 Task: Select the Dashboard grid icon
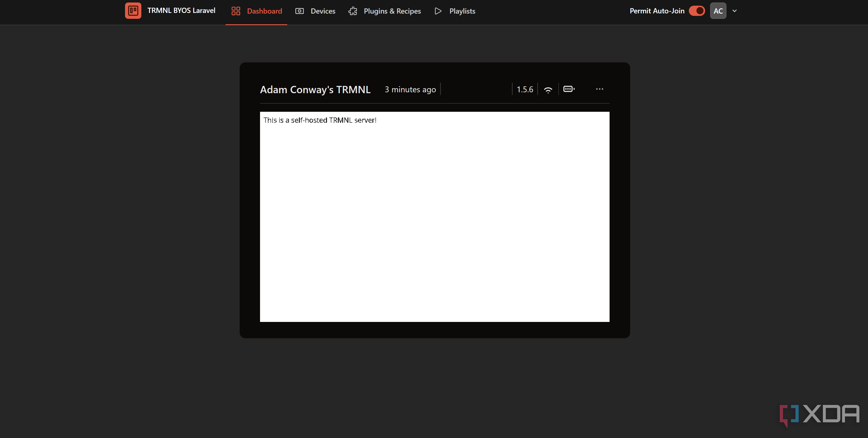[x=236, y=11]
